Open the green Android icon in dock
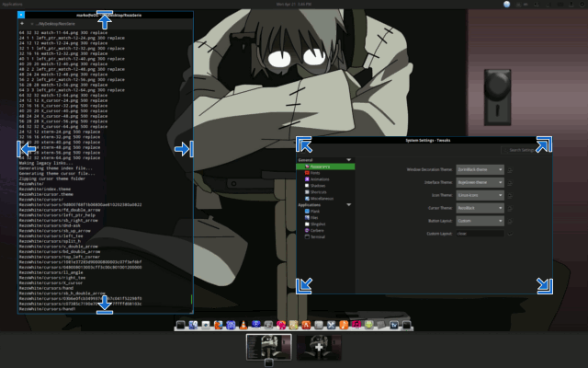Viewport: 588px width, 368px height. click(x=369, y=325)
